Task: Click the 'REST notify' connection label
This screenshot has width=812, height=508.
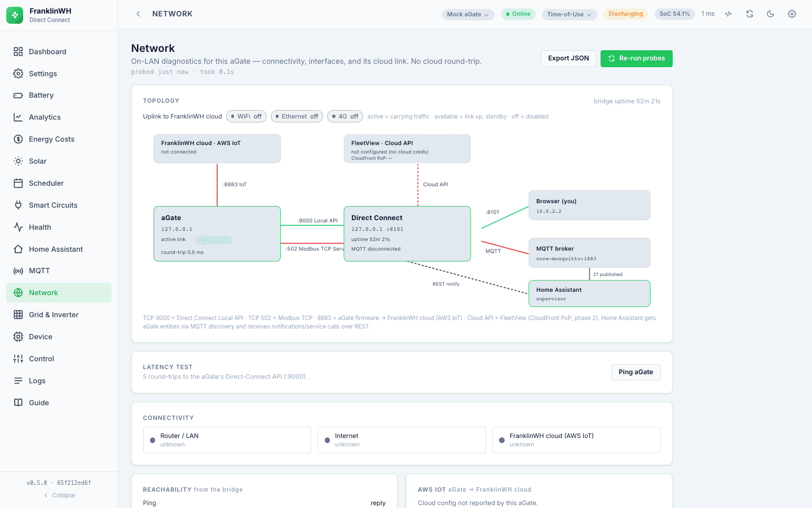Action: (x=446, y=284)
